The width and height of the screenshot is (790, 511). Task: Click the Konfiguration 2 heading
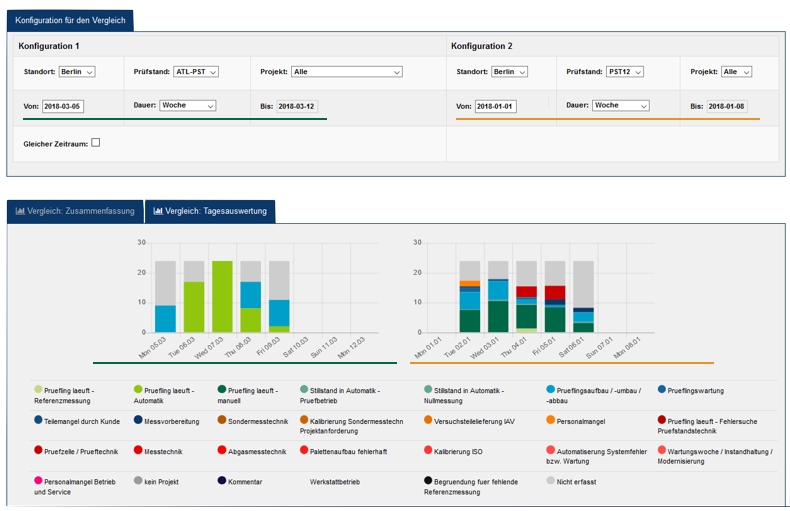pos(482,46)
